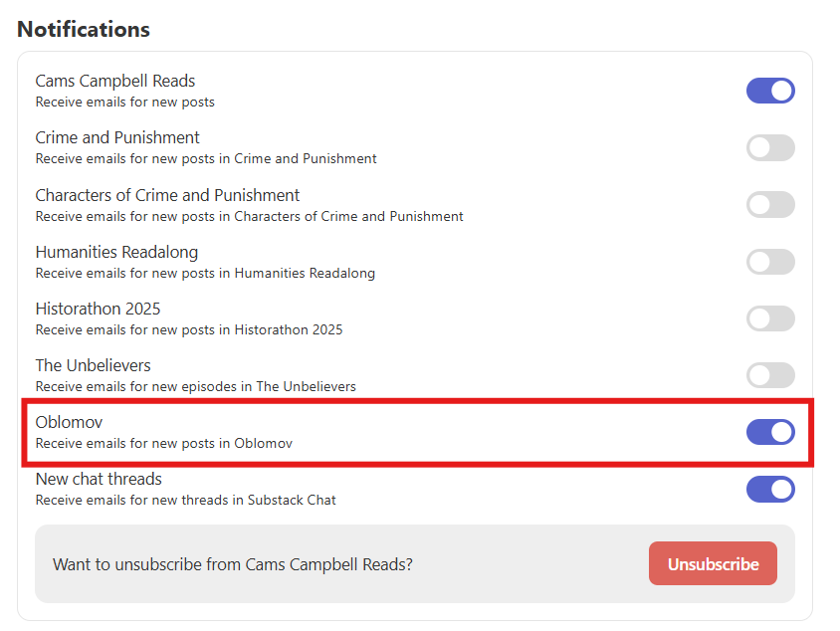
Task: Enable The Unbelievers episodes toggle
Action: 770,375
